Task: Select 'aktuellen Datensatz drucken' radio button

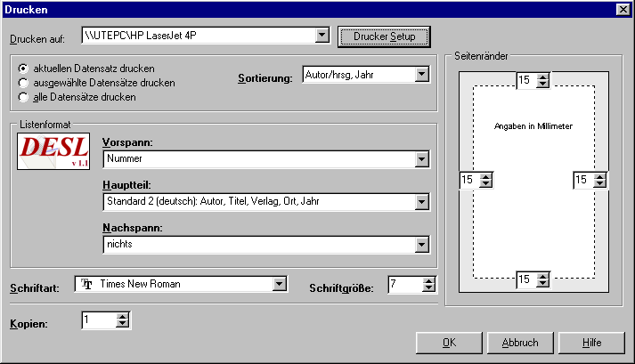Action: [23, 69]
